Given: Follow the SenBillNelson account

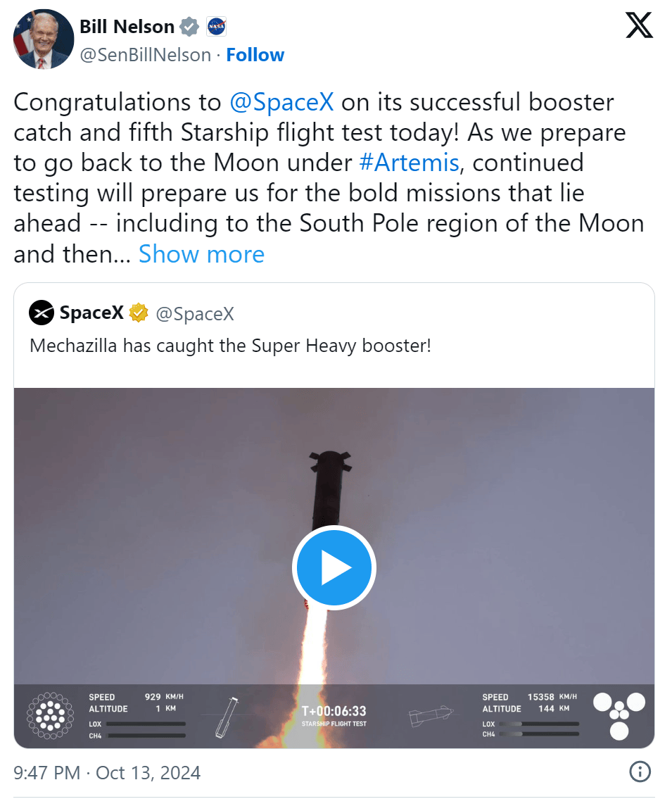Looking at the screenshot, I should pyautogui.click(x=255, y=55).
